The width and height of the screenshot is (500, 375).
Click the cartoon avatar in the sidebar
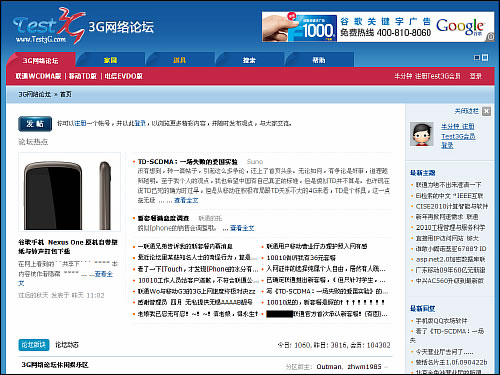(422, 134)
